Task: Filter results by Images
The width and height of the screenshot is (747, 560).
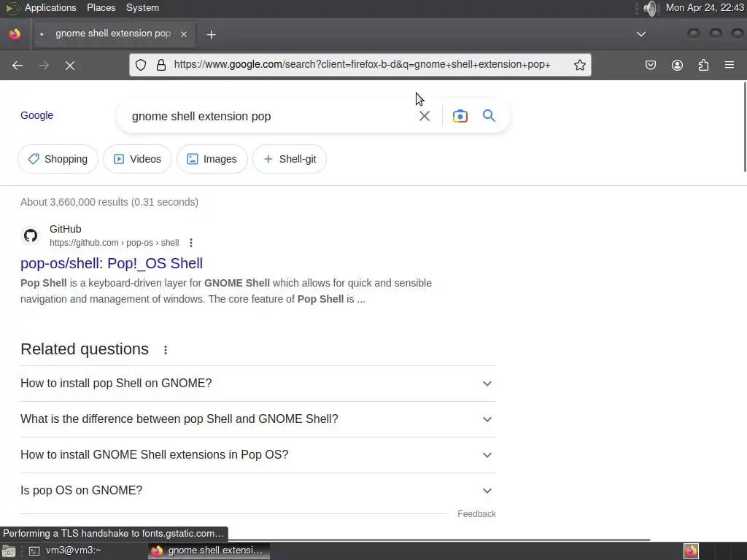Action: click(x=212, y=159)
